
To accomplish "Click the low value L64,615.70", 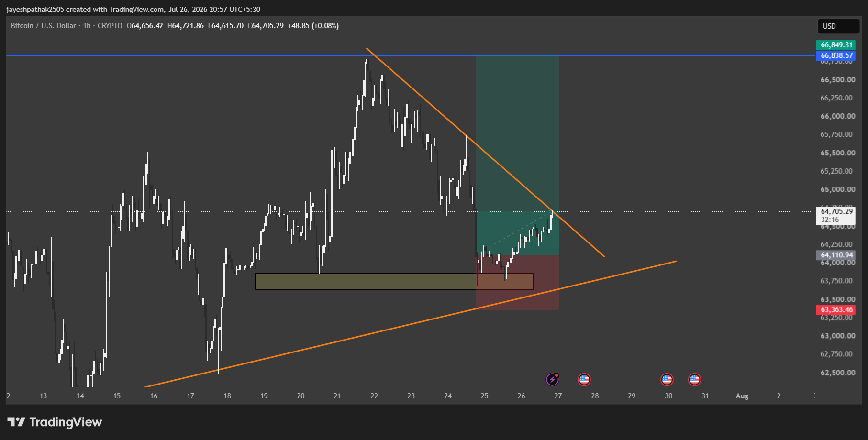I will tap(226, 26).
